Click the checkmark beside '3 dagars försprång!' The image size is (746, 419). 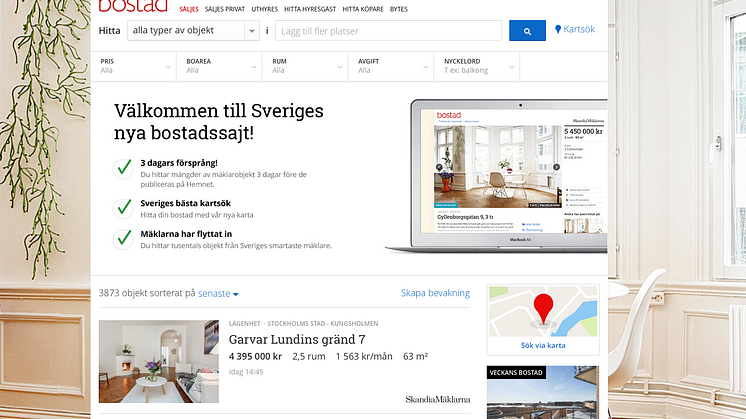123,168
